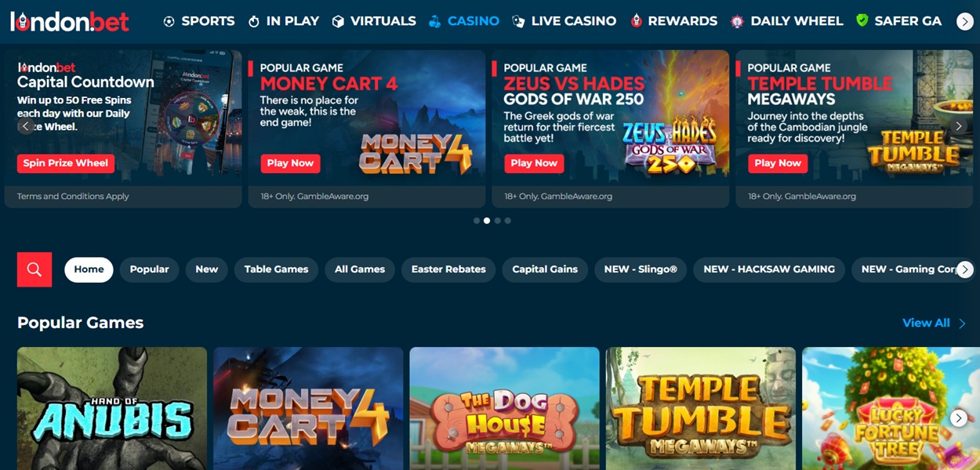
Task: Show next promo banner with right chevron
Action: pos(958,125)
